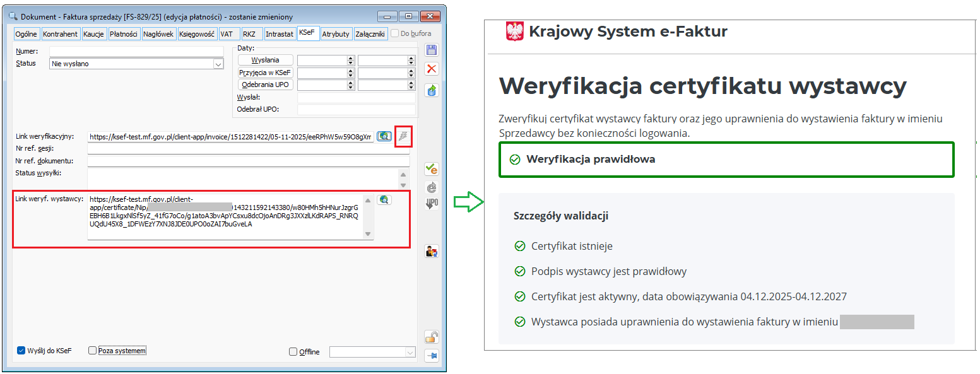This screenshot has height=374, width=980.
Task: Switch to the Kontrahent tab
Action: (x=61, y=33)
